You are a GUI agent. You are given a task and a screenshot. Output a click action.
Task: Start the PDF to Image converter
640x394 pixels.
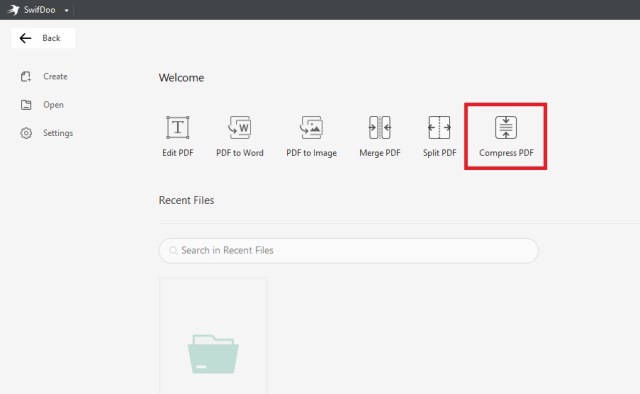click(x=311, y=136)
